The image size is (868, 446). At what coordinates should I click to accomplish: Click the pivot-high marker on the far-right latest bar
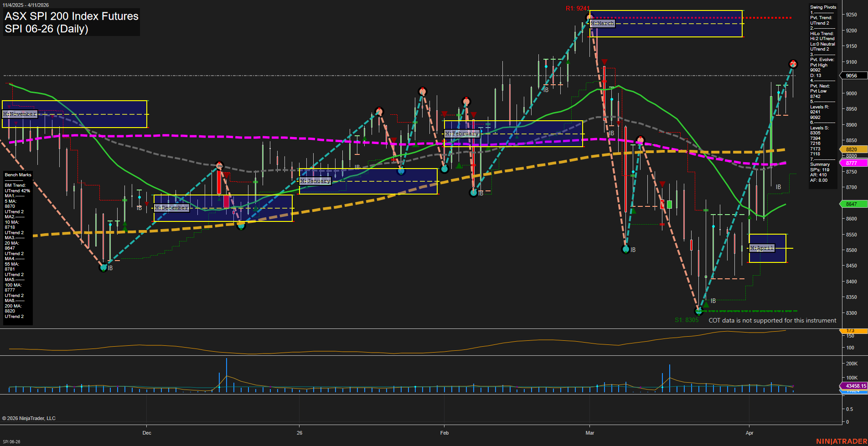click(793, 64)
